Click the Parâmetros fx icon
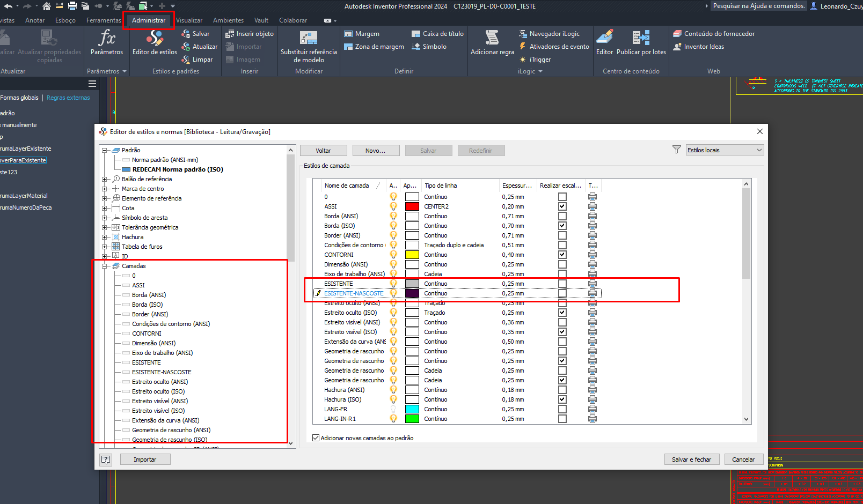The image size is (863, 504). (x=107, y=39)
